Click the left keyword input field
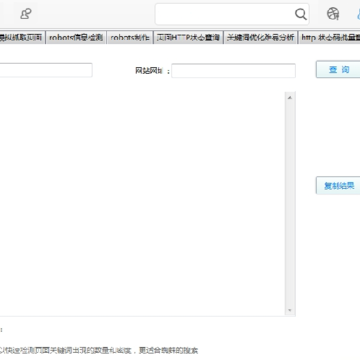The width and height of the screenshot is (360, 360). pyautogui.click(x=46, y=70)
